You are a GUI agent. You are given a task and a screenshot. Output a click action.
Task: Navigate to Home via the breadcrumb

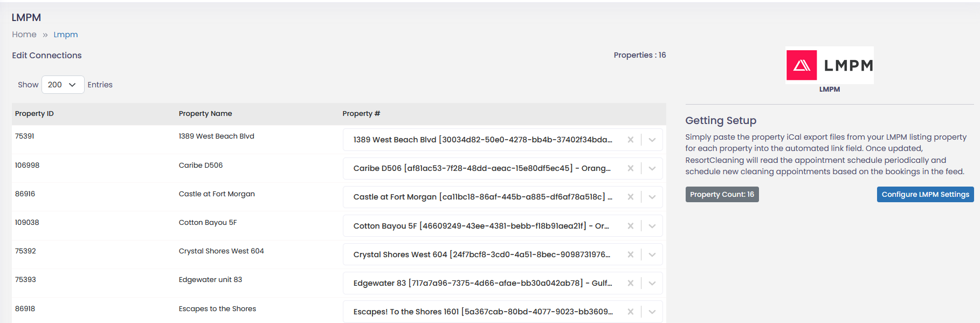pos(24,34)
